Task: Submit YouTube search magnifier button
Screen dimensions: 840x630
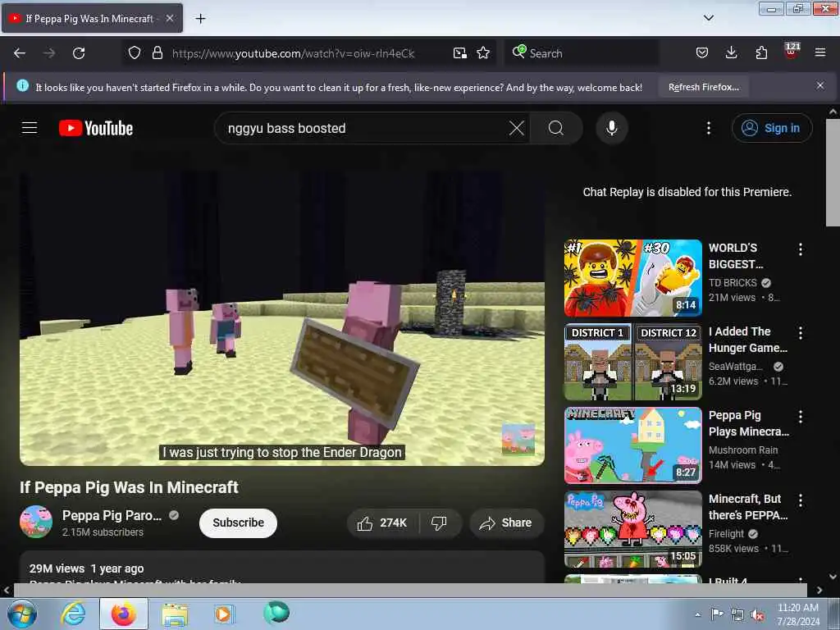Action: pos(556,128)
